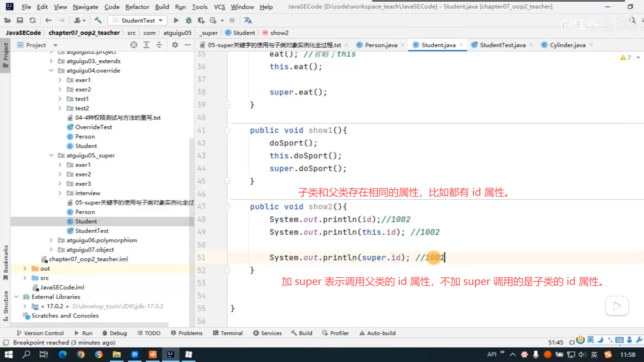
Task: Click the Search Everywhere magnifier icon
Action: pyautogui.click(x=632, y=20)
